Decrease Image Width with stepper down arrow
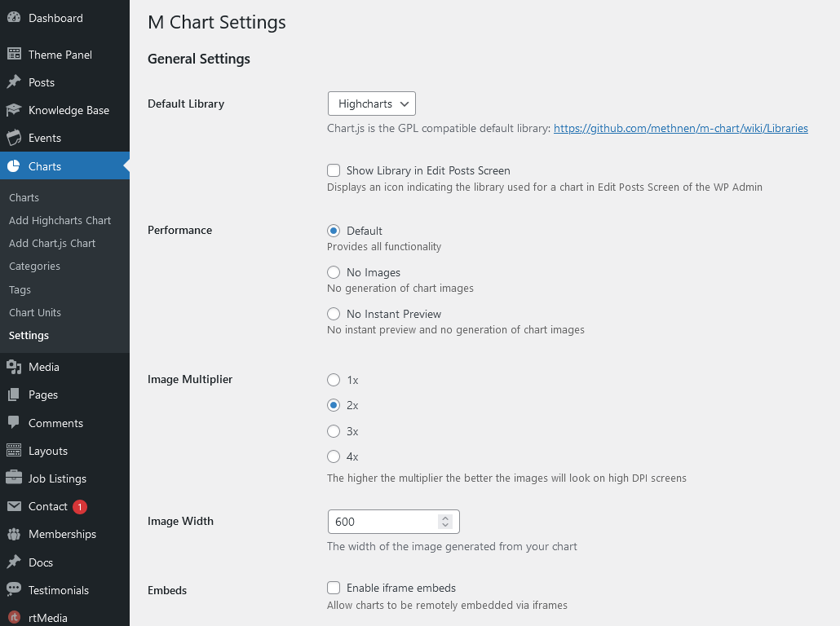Screen dimensions: 840x626 click(x=445, y=525)
